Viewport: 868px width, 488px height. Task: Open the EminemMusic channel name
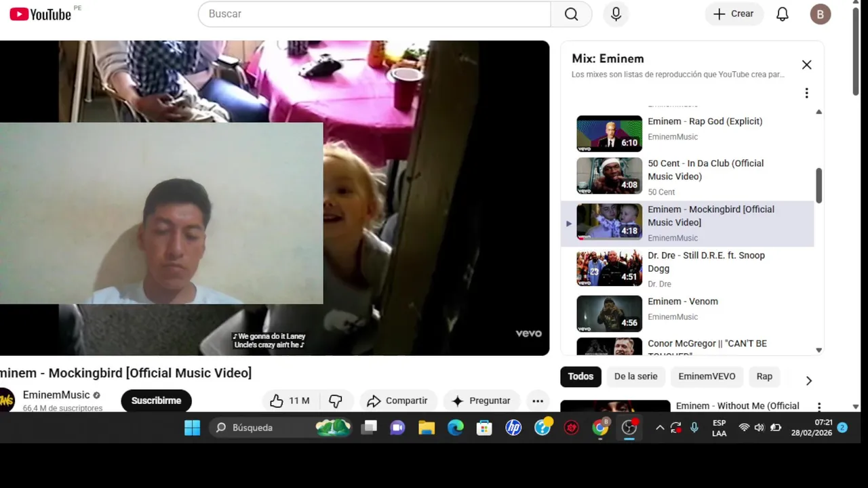pos(56,394)
